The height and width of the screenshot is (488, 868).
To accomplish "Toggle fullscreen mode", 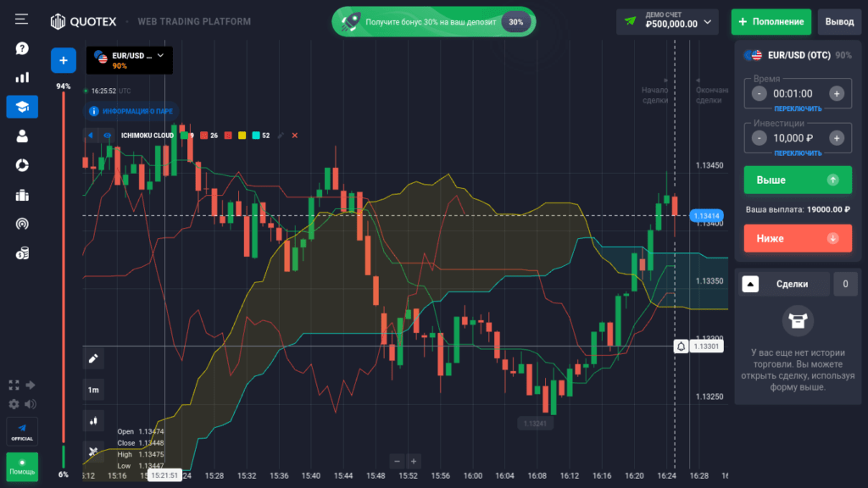I will click(14, 385).
